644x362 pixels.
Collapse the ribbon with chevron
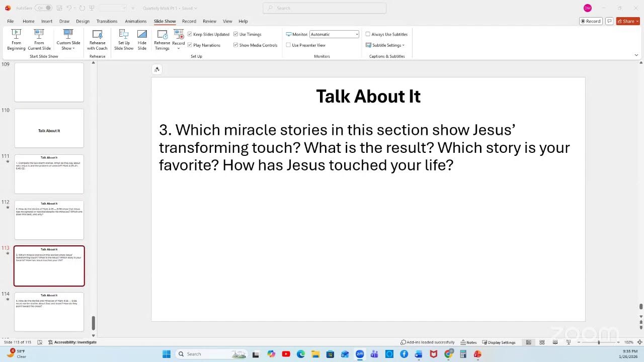[636, 55]
